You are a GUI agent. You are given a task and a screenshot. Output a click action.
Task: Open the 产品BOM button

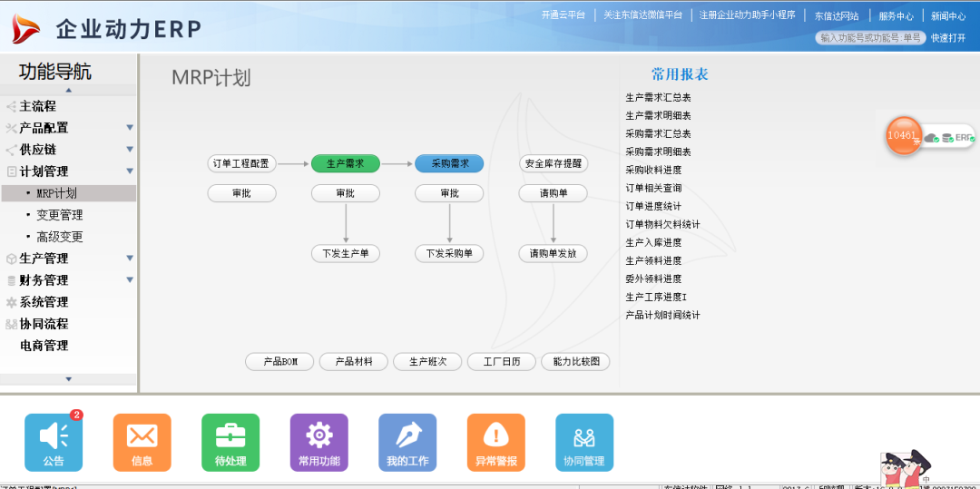coord(279,362)
